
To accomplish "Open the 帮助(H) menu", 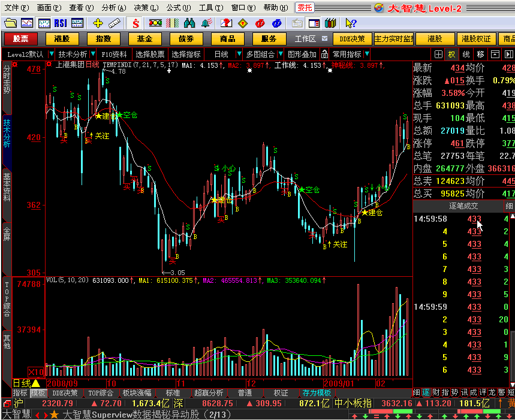I will tap(276, 7).
